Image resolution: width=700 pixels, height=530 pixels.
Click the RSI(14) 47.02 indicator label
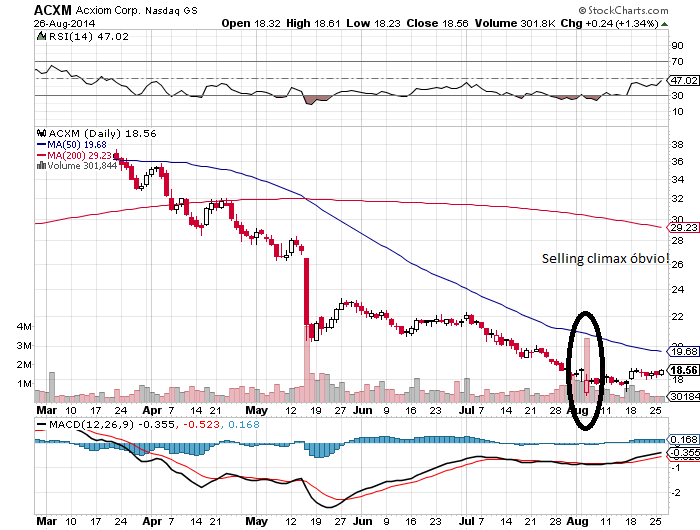point(88,37)
